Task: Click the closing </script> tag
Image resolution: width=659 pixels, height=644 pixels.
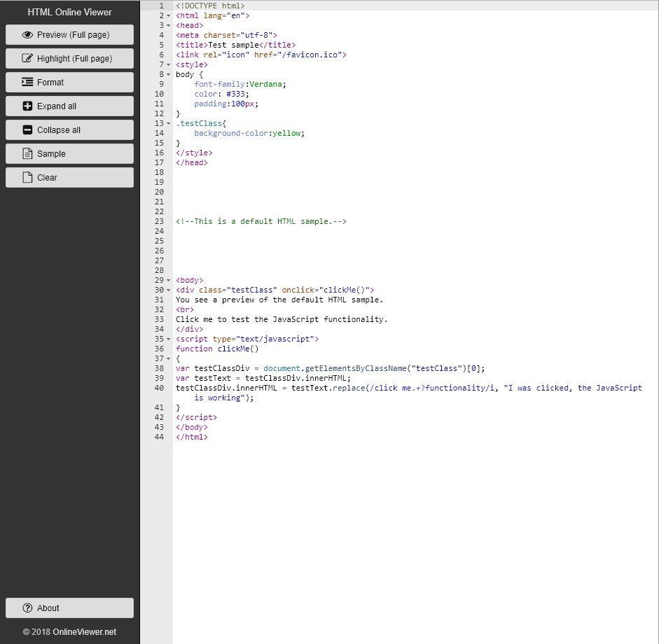Action: (x=196, y=418)
